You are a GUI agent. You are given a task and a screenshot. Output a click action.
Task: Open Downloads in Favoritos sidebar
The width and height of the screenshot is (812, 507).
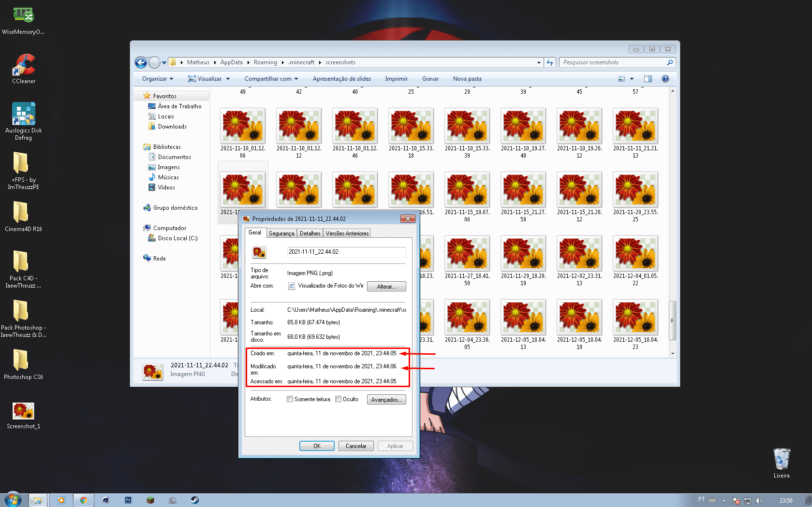click(x=167, y=127)
